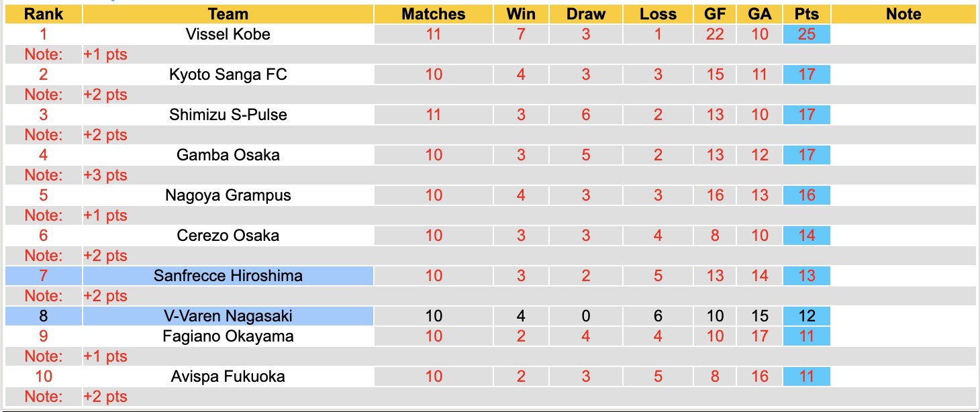
Task: Open the V-Varen Nagasaki team entry
Action: coord(228,316)
